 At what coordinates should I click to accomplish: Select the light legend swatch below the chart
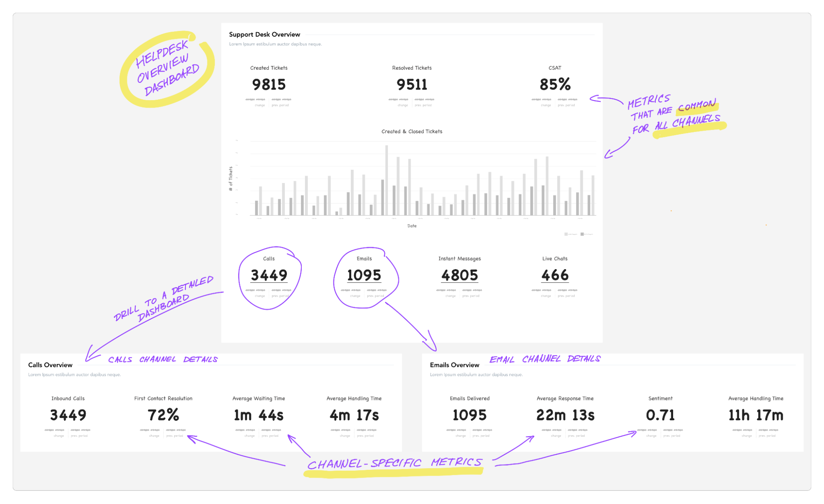click(x=566, y=233)
